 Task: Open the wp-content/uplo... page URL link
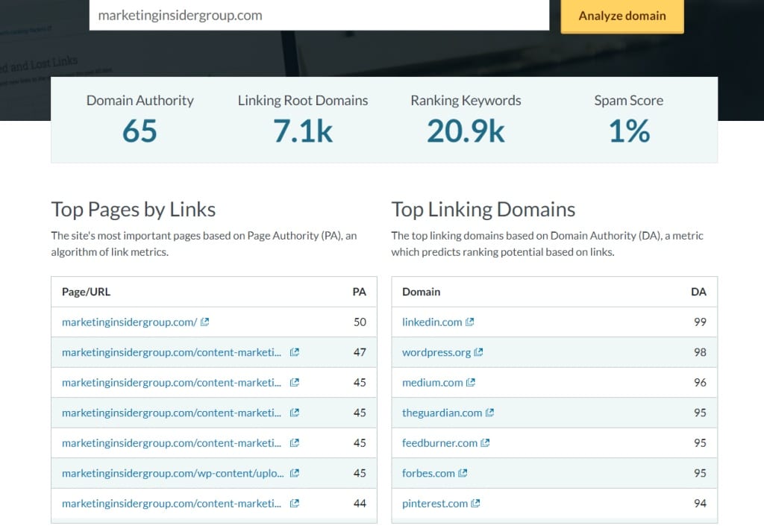(x=172, y=473)
